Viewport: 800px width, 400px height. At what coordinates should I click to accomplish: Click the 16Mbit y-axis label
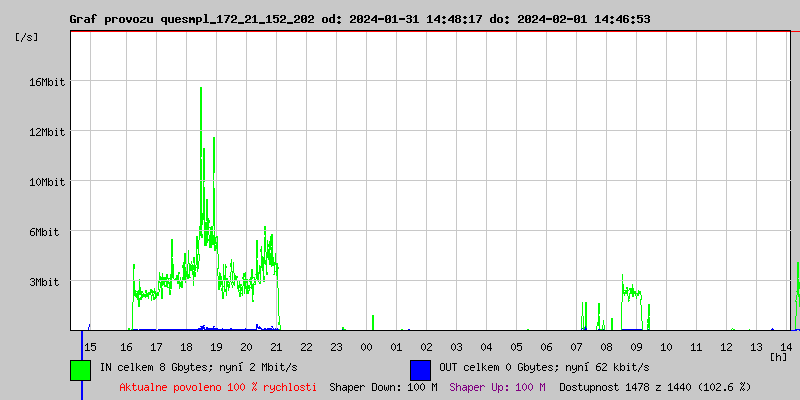click(x=46, y=82)
